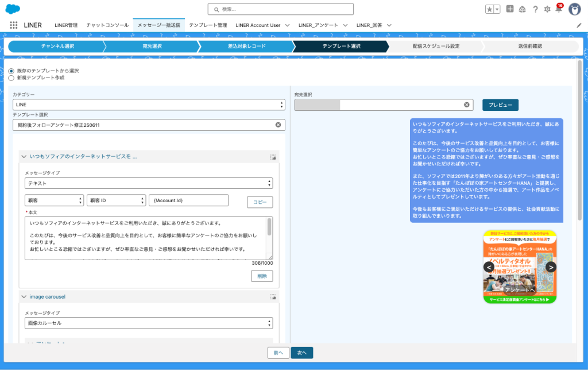Open the チャットコンソール tab
Viewport: 588px width, 371px height.
[x=107, y=25]
